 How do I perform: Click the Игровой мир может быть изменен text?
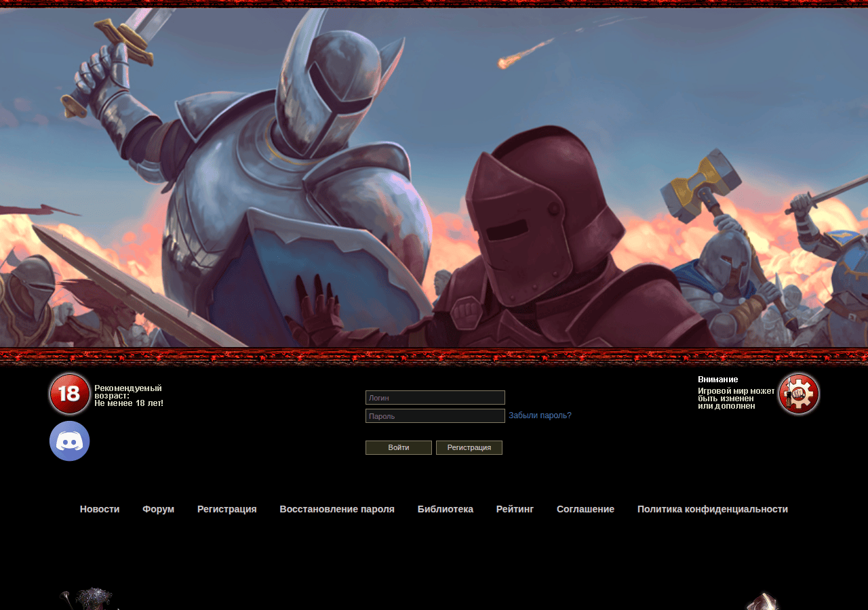736,399
